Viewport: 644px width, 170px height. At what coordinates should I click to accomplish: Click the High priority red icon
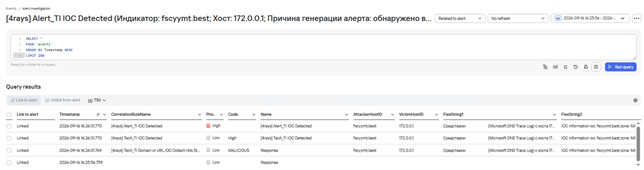[208, 126]
